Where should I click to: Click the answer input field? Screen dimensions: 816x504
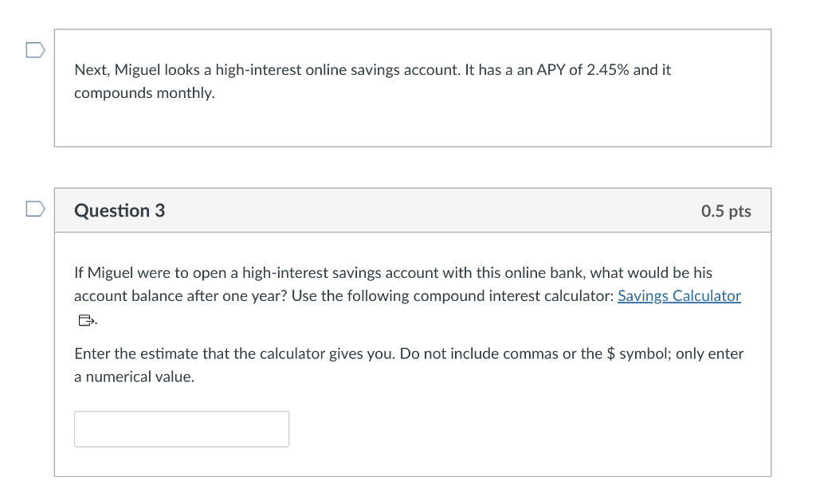pos(182,429)
